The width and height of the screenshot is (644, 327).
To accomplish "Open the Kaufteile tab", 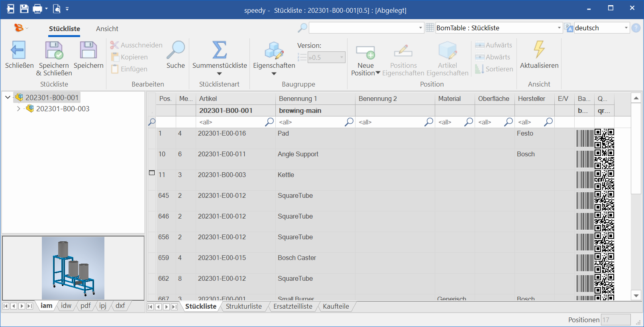I will [x=336, y=306].
